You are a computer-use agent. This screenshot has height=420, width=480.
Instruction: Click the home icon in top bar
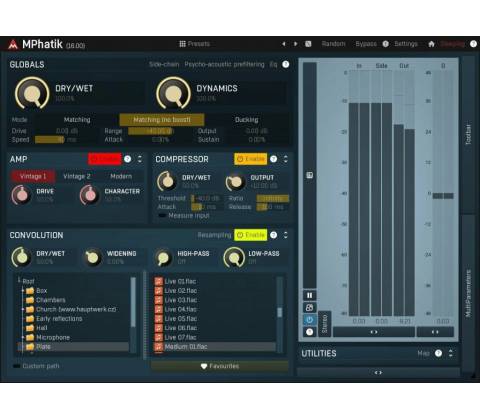coord(431,44)
